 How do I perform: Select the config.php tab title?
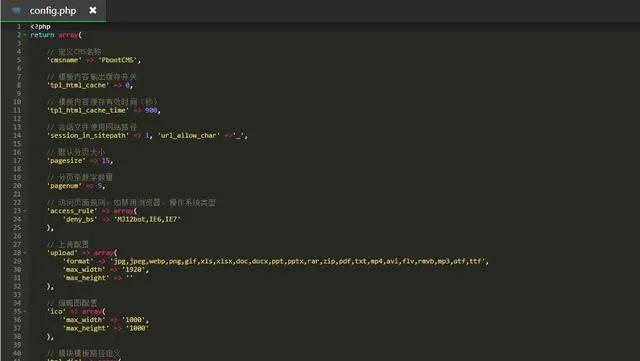53,11
